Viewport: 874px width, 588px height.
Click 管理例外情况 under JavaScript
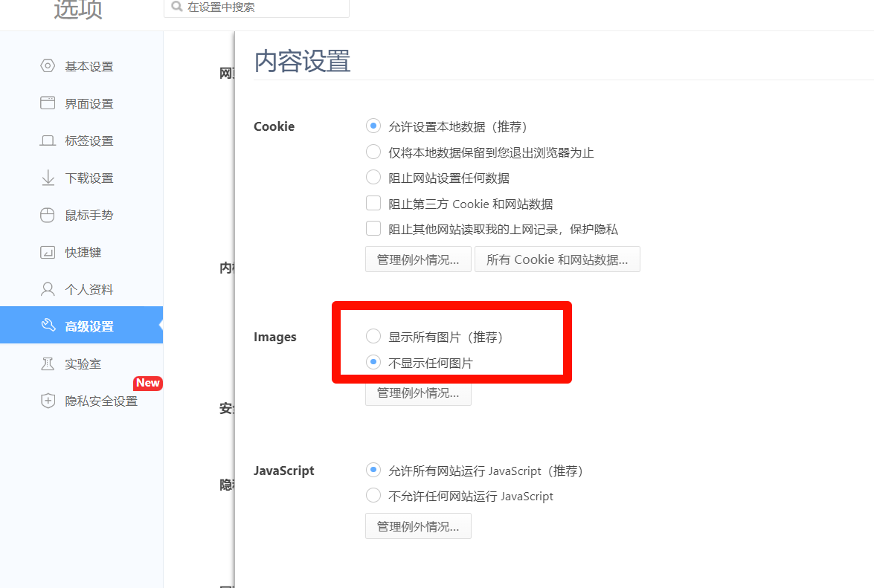click(418, 526)
